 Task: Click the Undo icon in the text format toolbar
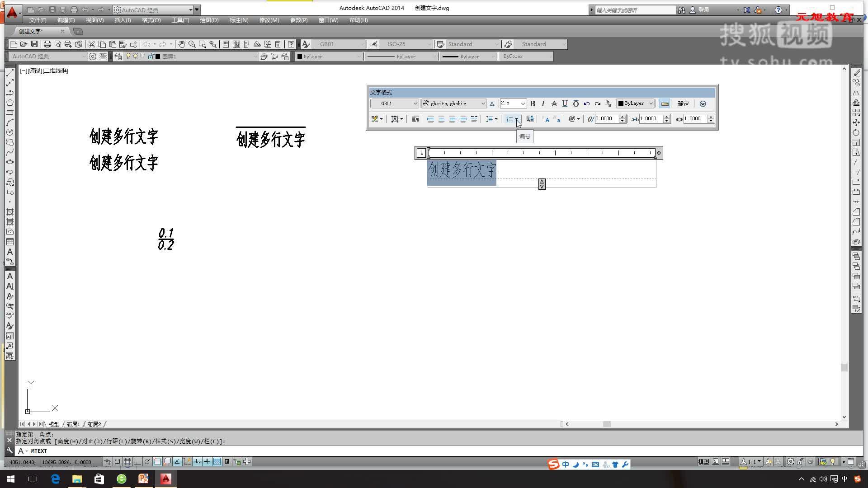click(586, 103)
